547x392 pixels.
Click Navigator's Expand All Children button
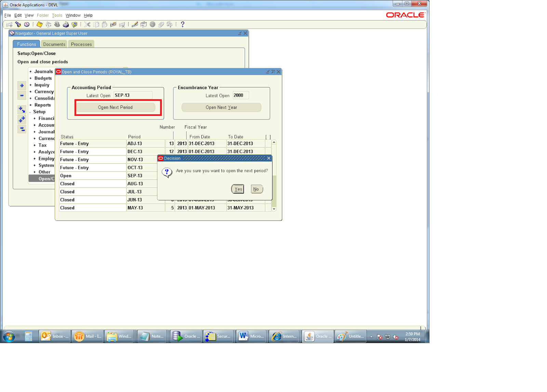[x=22, y=110]
